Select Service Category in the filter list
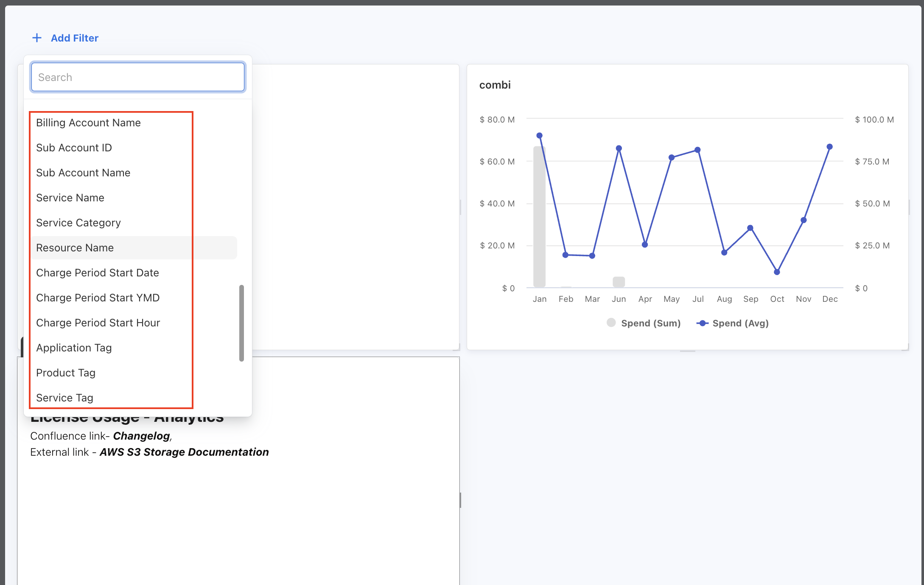The image size is (924, 585). tap(78, 223)
